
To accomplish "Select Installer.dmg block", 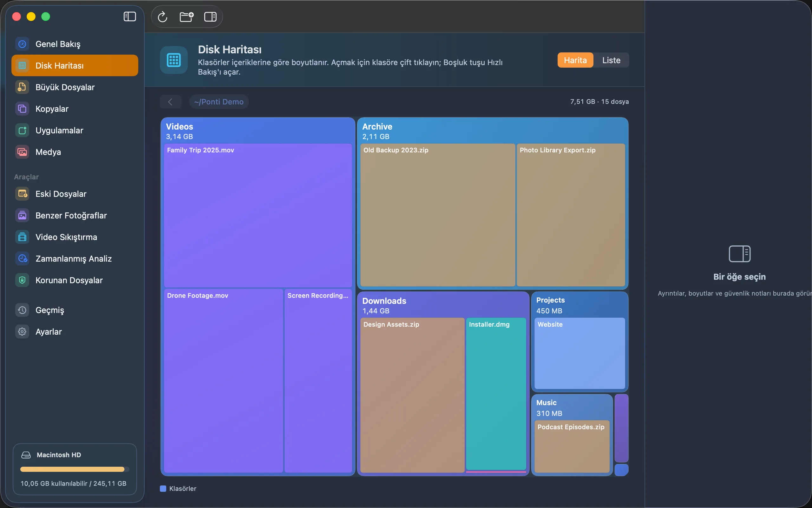I will (496, 394).
